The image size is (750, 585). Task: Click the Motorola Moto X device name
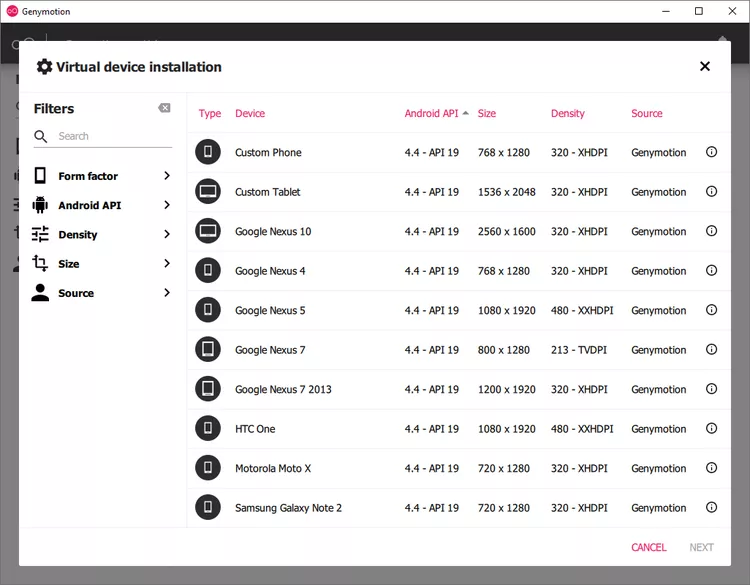[x=273, y=468]
